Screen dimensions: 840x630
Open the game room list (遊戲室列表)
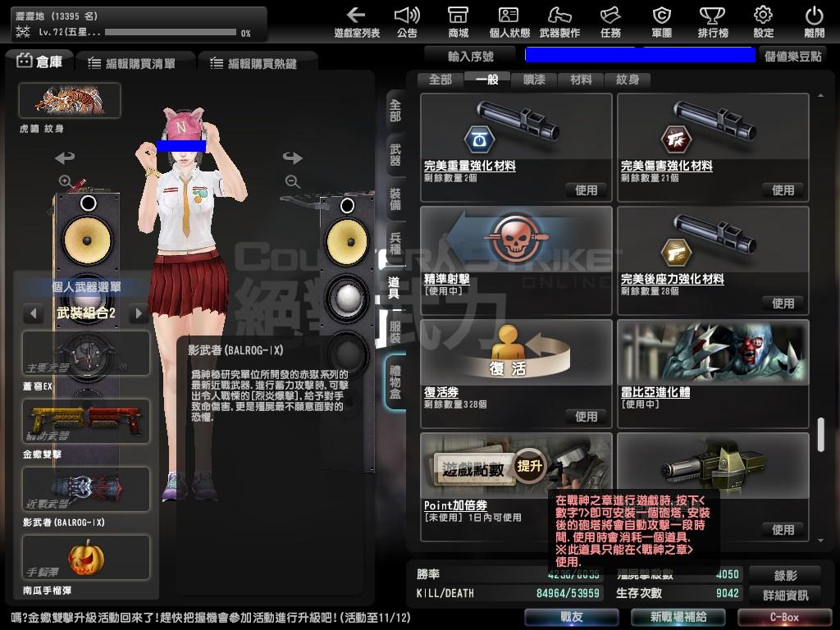coord(356,22)
